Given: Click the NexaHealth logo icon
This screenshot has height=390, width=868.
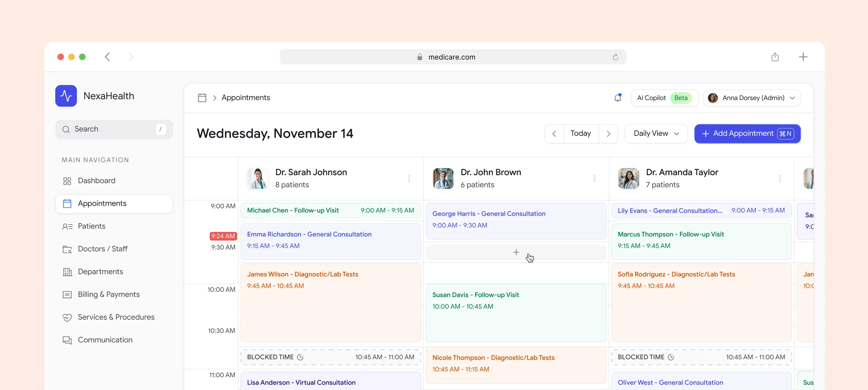Looking at the screenshot, I should [66, 96].
